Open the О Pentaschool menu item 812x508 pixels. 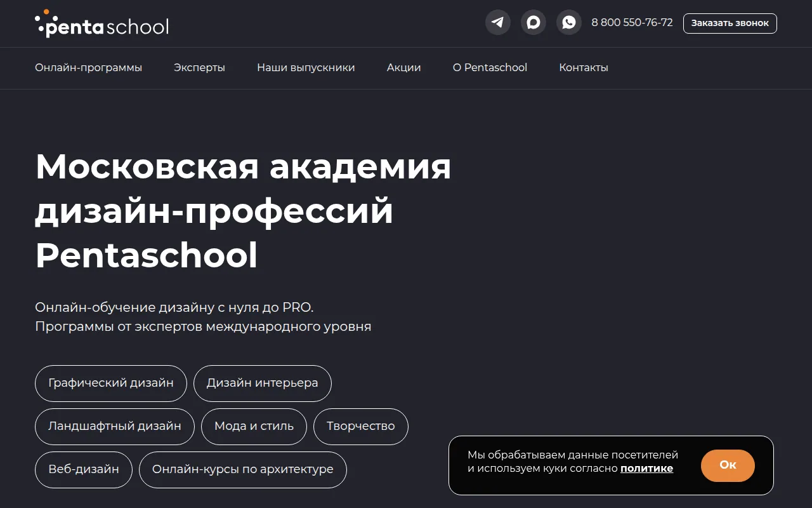[490, 67]
